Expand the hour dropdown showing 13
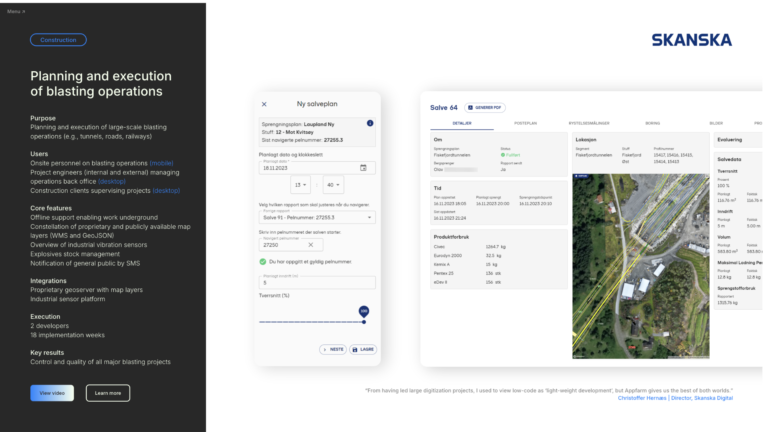 [x=302, y=185]
